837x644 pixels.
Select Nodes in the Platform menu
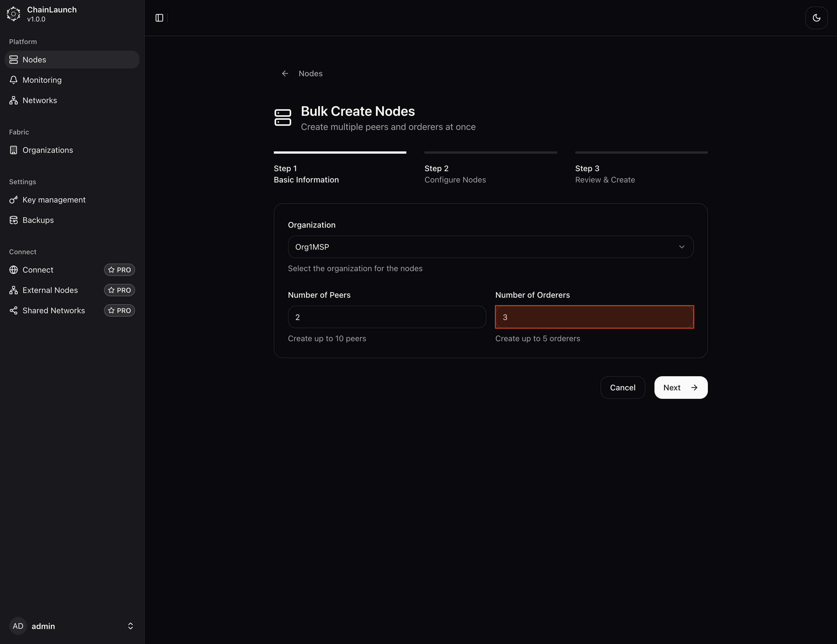pyautogui.click(x=34, y=60)
